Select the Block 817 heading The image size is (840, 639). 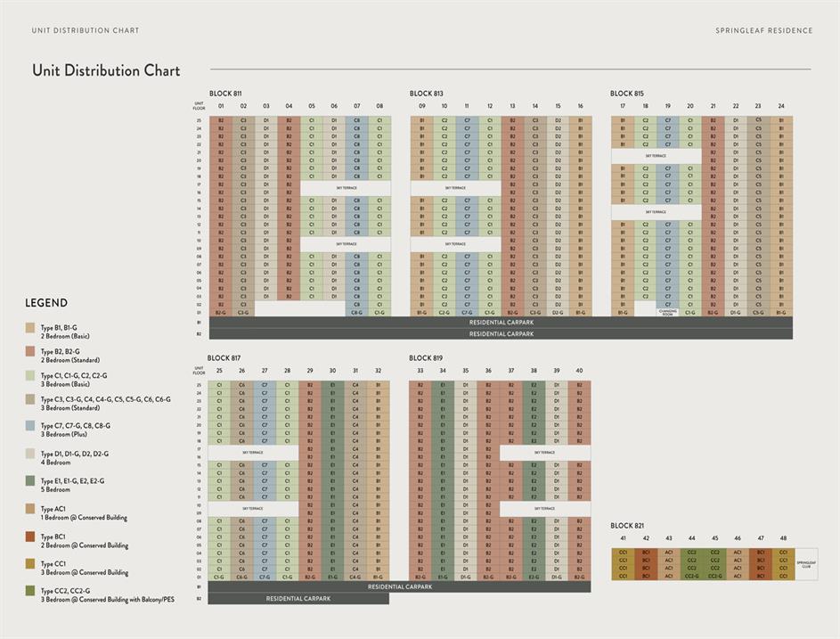[x=224, y=358]
